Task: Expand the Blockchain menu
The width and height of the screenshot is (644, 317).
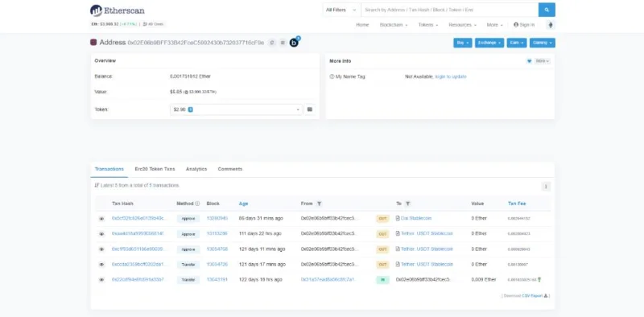Action: (x=394, y=25)
